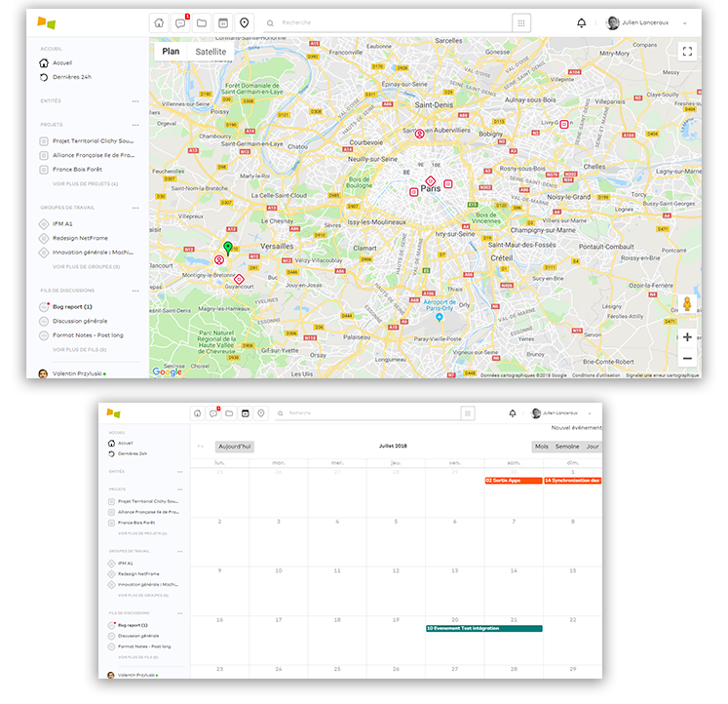Expand Voir plus de fils in map window
This screenshot has height=704, width=728.
[79, 350]
